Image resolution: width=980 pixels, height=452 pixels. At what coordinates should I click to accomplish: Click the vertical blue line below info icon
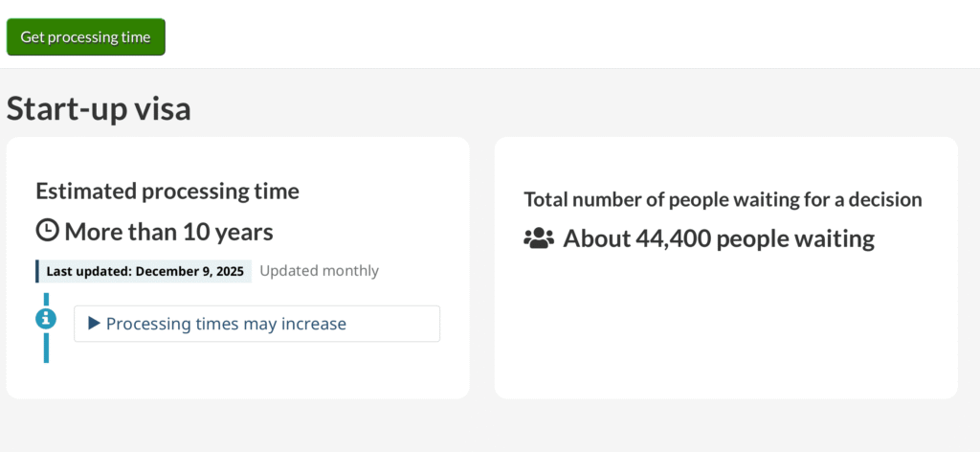[x=46, y=348]
